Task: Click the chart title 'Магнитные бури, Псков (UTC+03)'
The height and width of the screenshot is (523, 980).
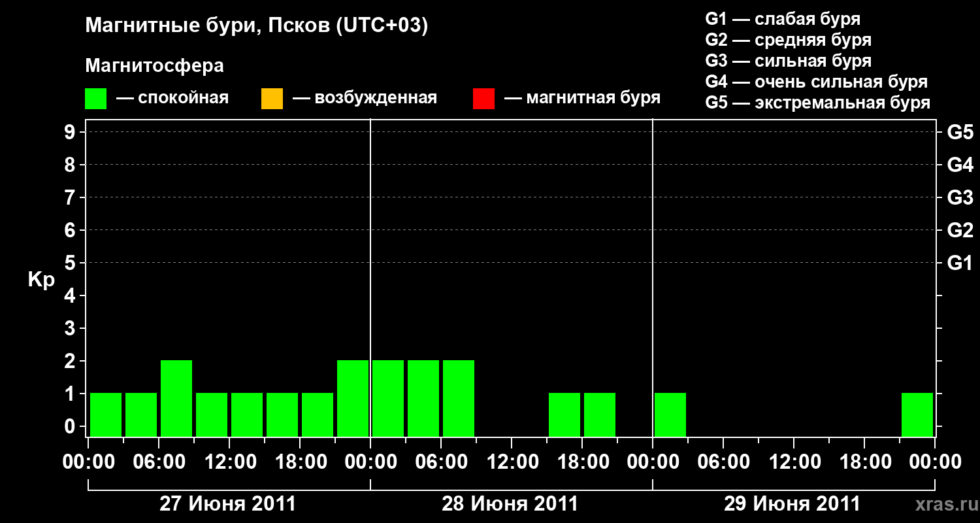Action: (257, 26)
